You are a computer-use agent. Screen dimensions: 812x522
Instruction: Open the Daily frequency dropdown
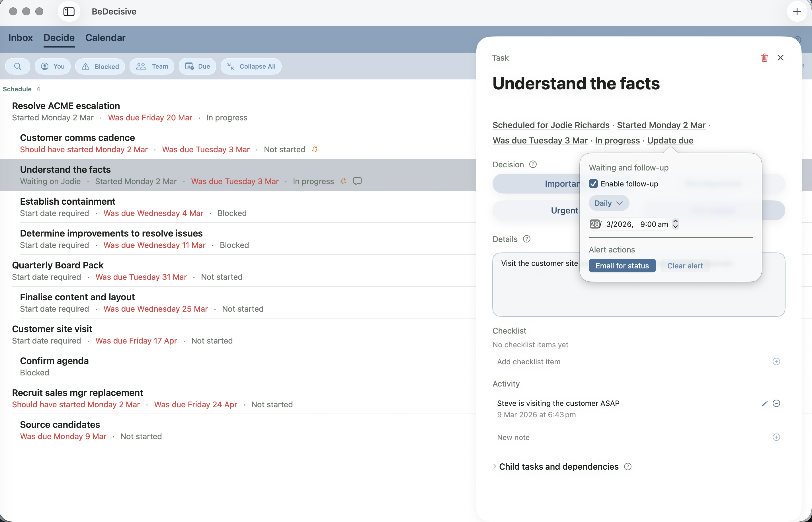point(609,203)
